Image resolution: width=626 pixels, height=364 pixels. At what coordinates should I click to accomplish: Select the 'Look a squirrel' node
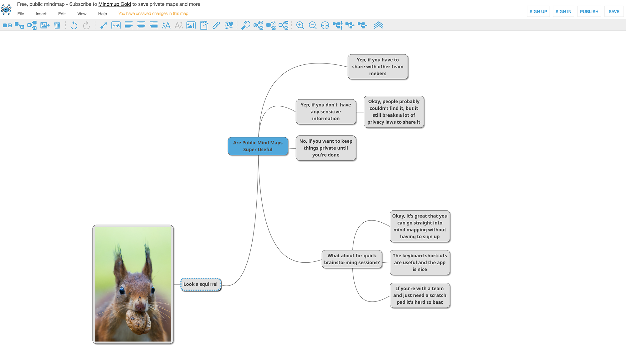200,284
